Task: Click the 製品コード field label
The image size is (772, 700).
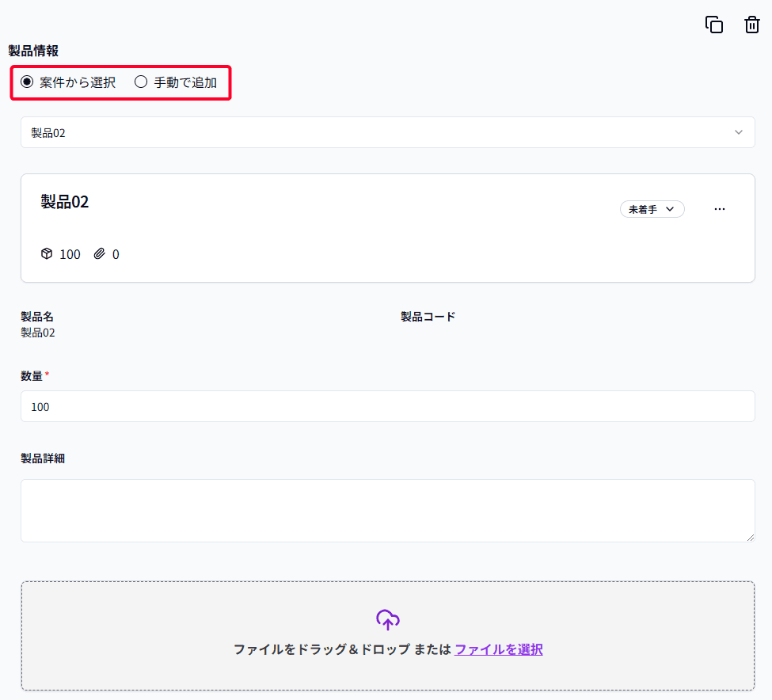Action: pyautogui.click(x=428, y=317)
